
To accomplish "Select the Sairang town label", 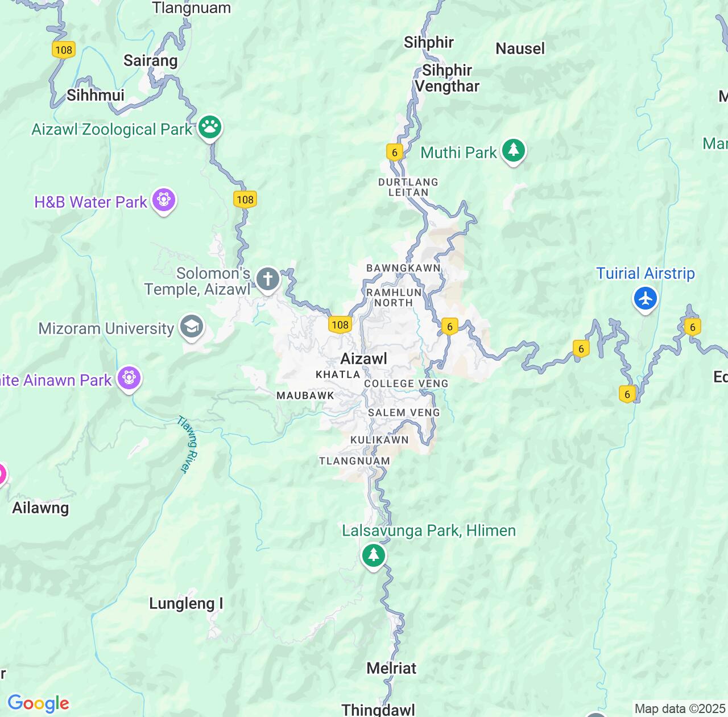I will 151,60.
